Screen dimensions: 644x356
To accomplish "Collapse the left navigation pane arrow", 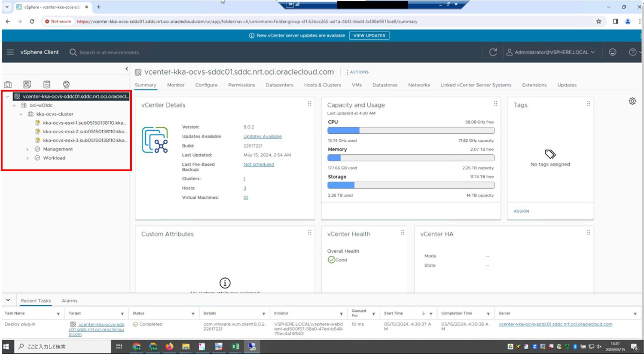I will [x=126, y=69].
